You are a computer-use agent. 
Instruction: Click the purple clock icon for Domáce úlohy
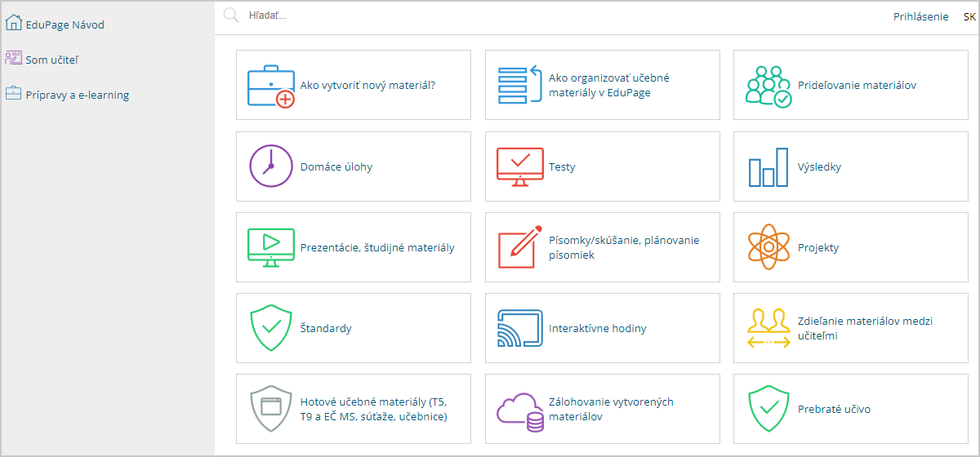[270, 166]
